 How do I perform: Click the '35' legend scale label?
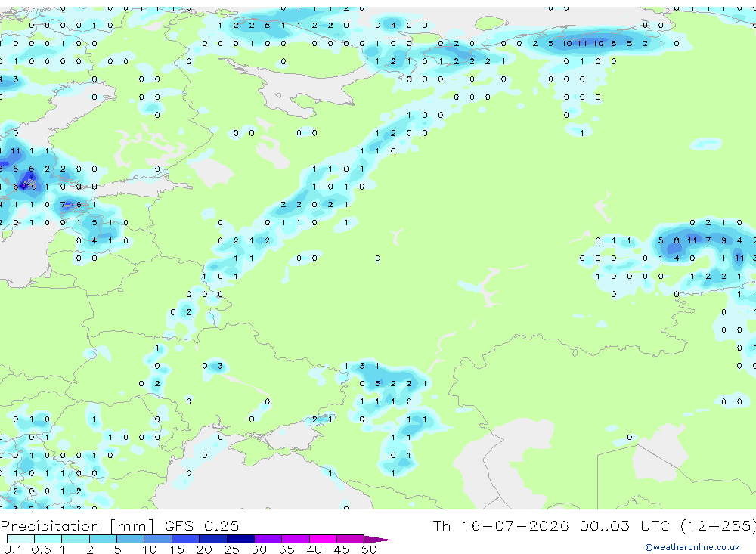point(287,549)
